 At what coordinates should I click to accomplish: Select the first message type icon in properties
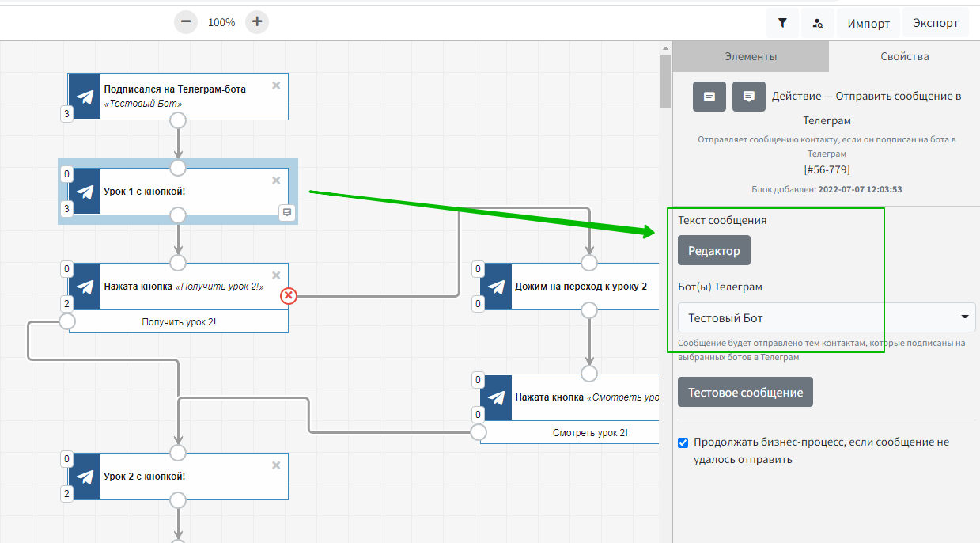pyautogui.click(x=709, y=97)
